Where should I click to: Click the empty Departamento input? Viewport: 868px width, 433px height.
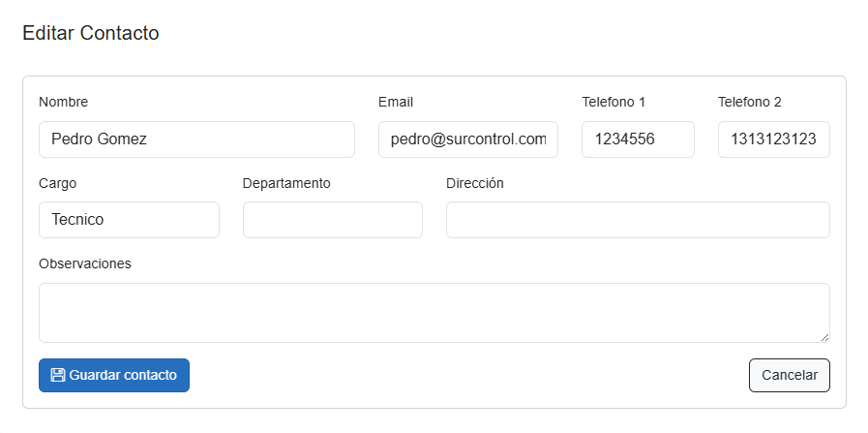[x=332, y=220]
